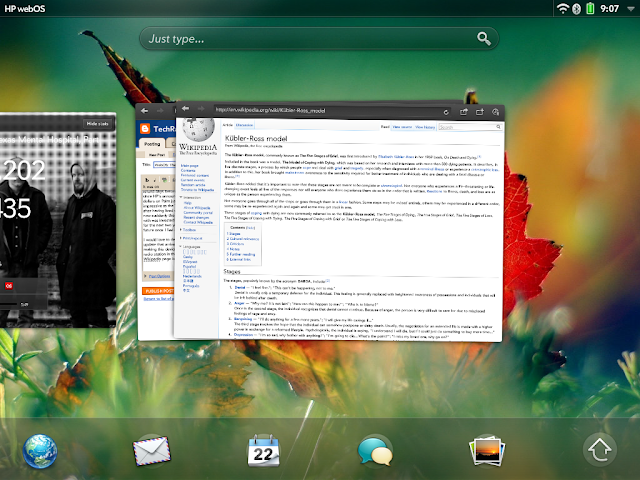Screen dimensions: 640x480
Task: Tap the Wikipedia URL address field
Action: click(x=333, y=111)
